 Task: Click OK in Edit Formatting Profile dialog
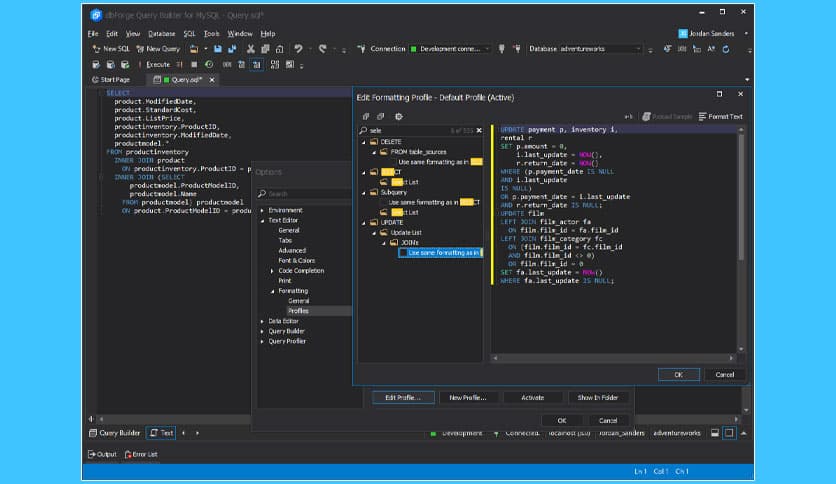(x=679, y=375)
